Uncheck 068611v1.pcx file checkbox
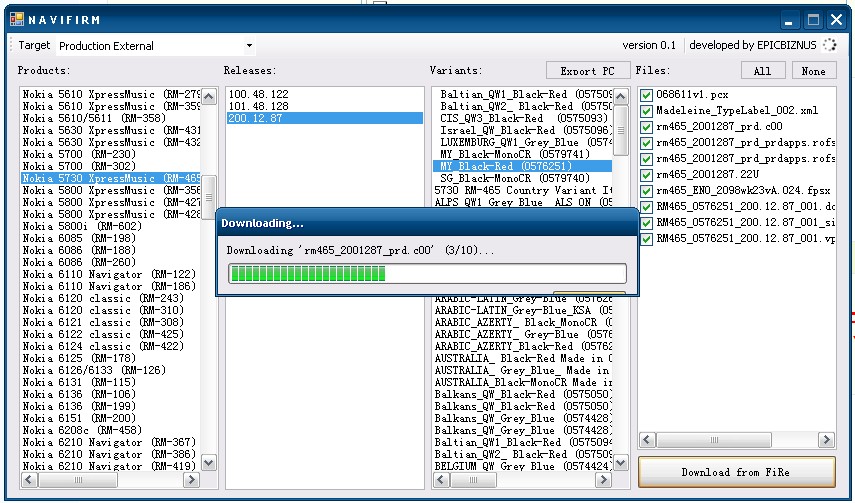 [x=647, y=95]
